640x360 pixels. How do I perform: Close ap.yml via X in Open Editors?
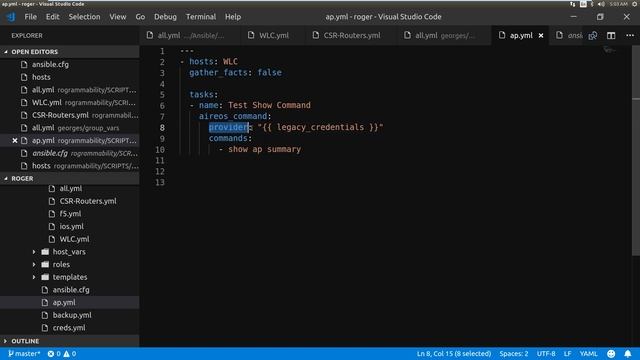point(15,140)
